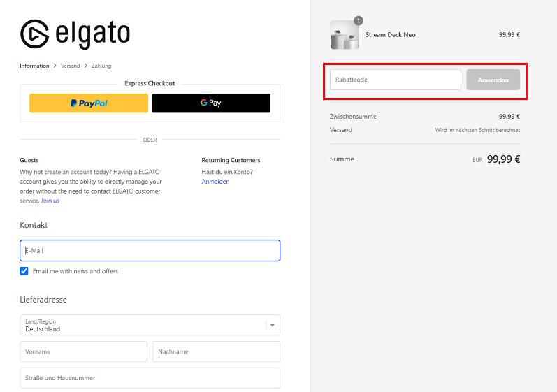The image size is (557, 392).
Task: Click the Elgato logo icon
Action: 34,34
